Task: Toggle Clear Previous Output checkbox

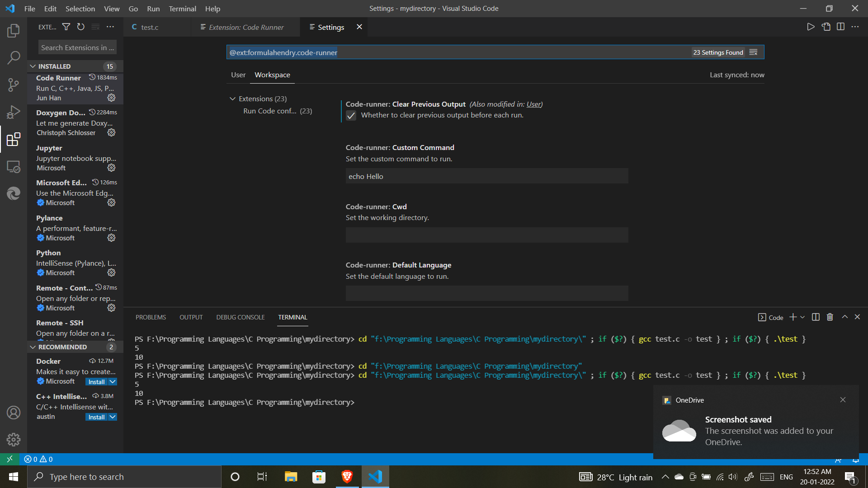Action: tap(351, 116)
